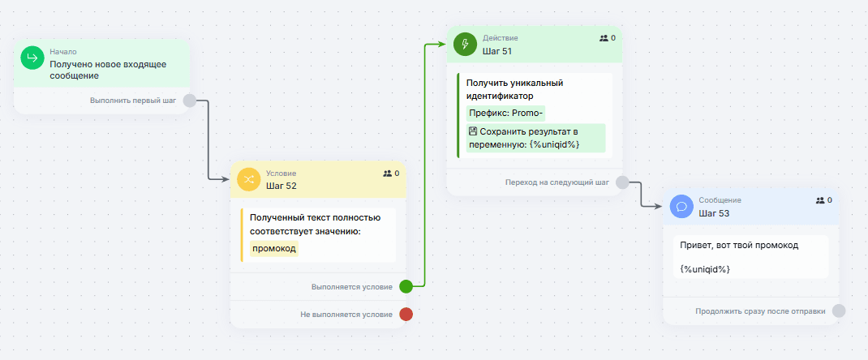Click the {%uniqid%} text in Шаг 53
This screenshot has height=360, width=868.
(x=705, y=268)
